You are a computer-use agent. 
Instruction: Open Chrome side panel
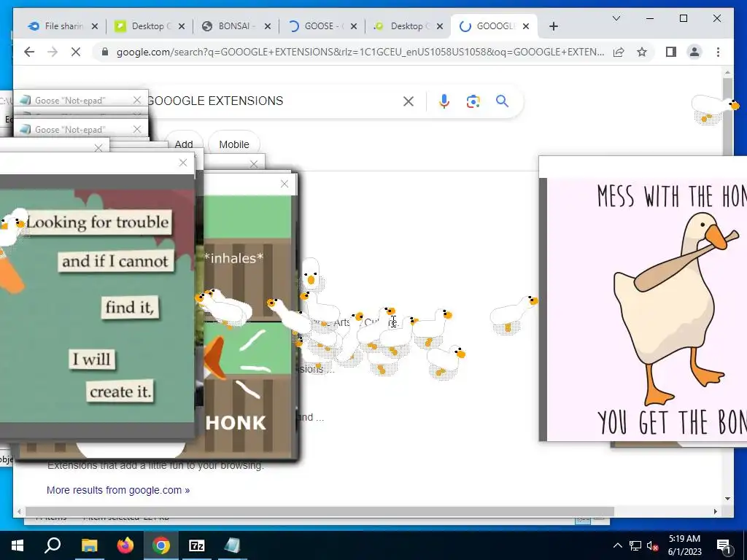pos(671,52)
